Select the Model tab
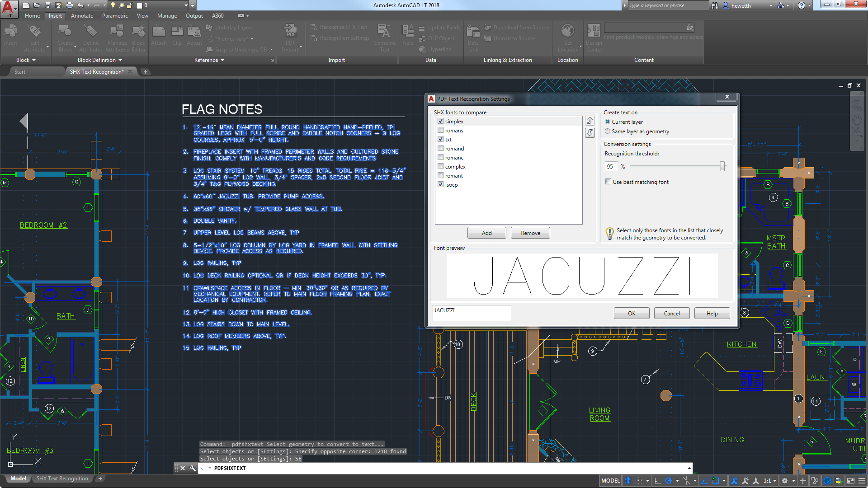868x488 pixels. click(18, 478)
